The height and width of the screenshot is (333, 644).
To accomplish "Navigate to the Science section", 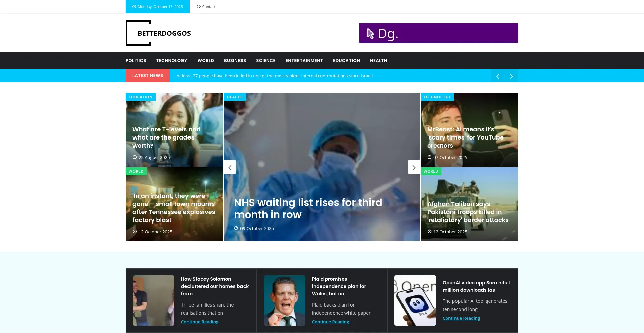I will pyautogui.click(x=266, y=61).
